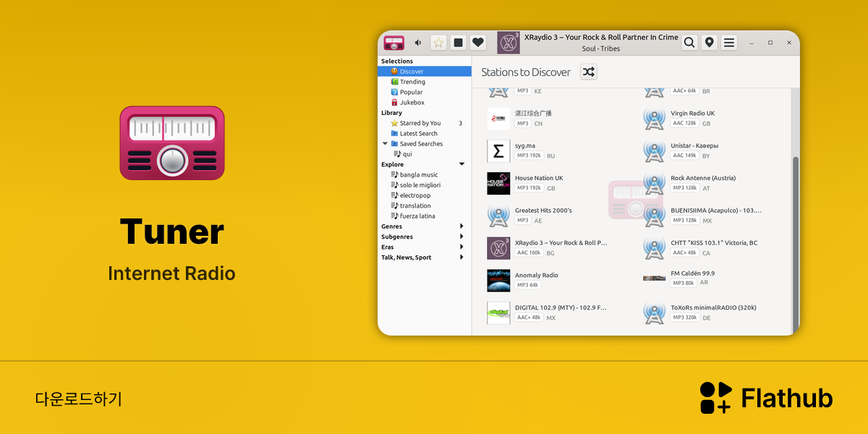Collapse the Explore section arrow
The width and height of the screenshot is (868, 434).
461,164
